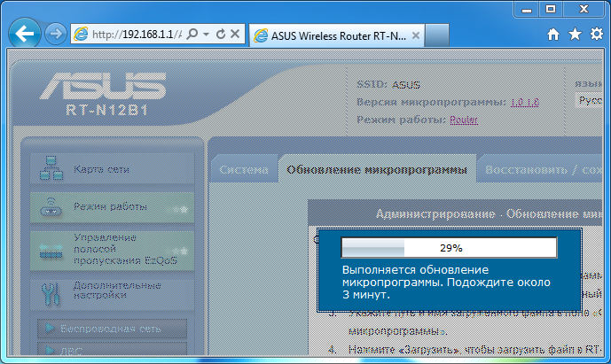Open Favorites star icon
This screenshot has width=611, height=364.
point(576,35)
